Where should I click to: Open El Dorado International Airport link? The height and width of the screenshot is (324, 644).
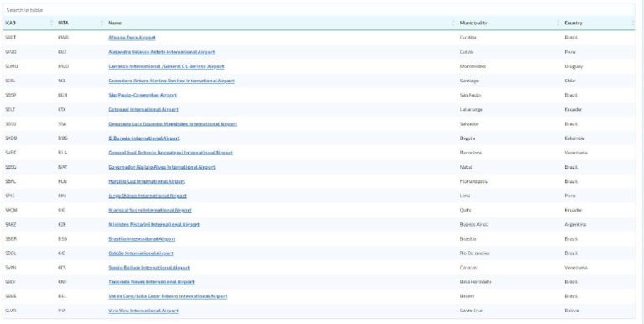144,138
